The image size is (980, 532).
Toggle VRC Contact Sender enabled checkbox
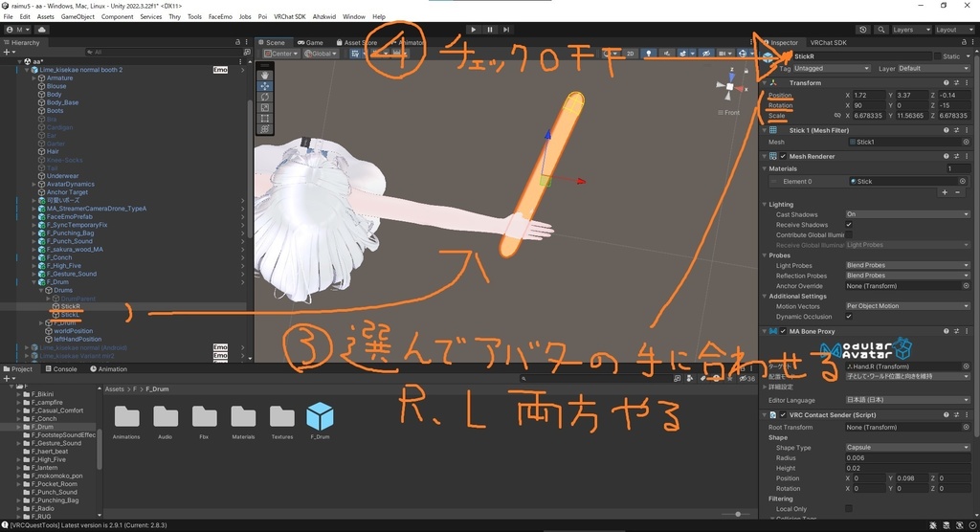coord(783,415)
